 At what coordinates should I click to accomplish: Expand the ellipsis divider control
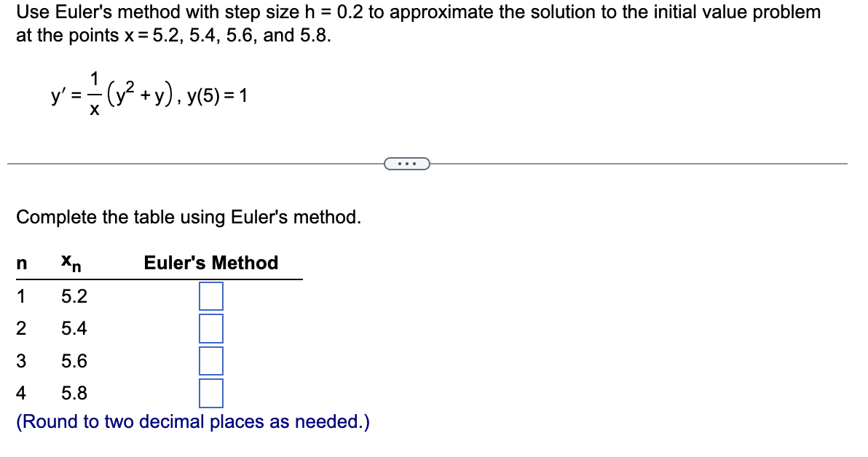407,164
